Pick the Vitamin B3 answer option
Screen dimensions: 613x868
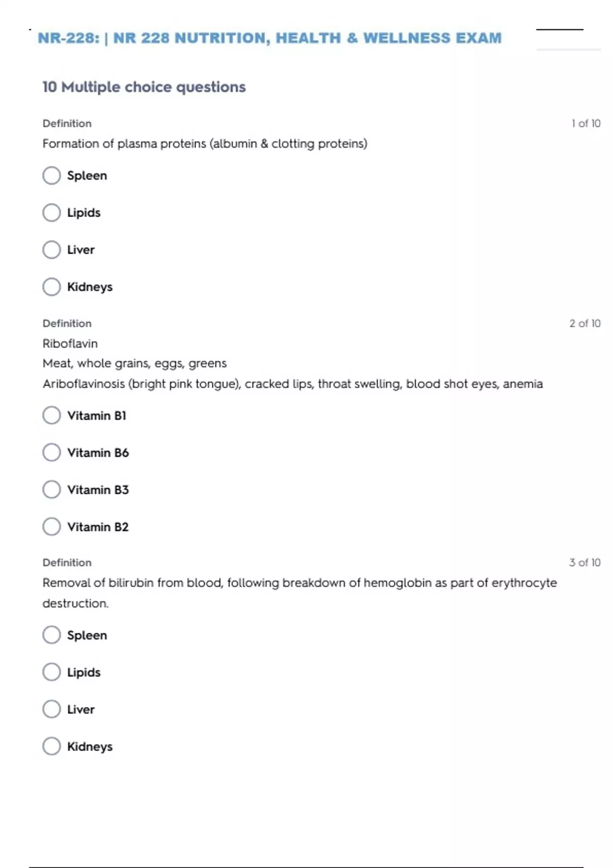[52, 490]
